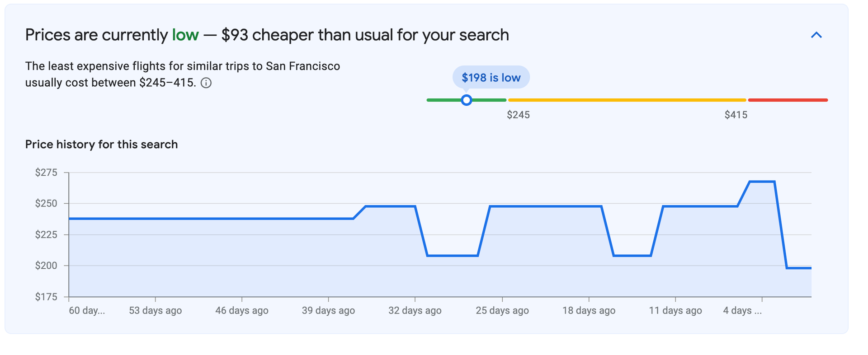This screenshot has width=868, height=355.
Task: Click the red high-price segment
Action: [x=787, y=100]
